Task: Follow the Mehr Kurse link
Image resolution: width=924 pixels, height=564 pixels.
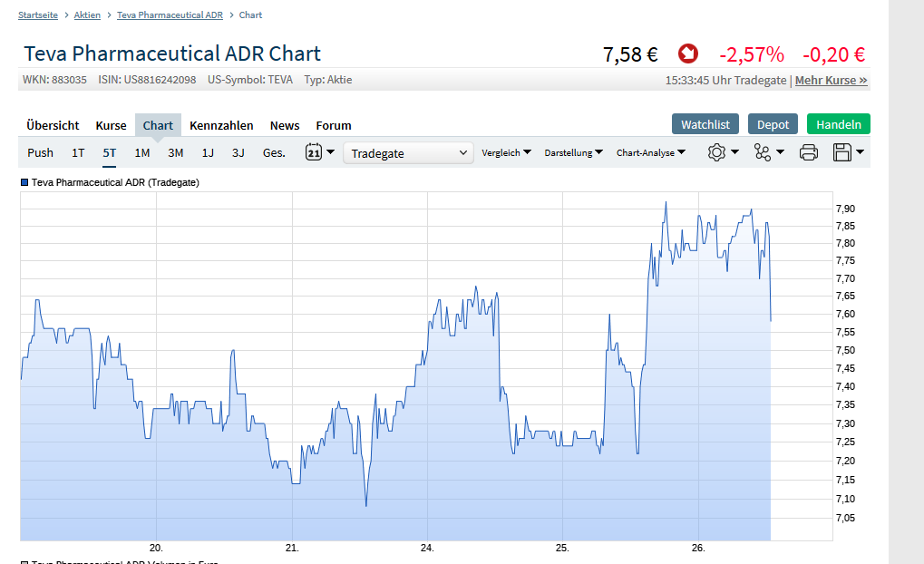Action: (x=831, y=80)
